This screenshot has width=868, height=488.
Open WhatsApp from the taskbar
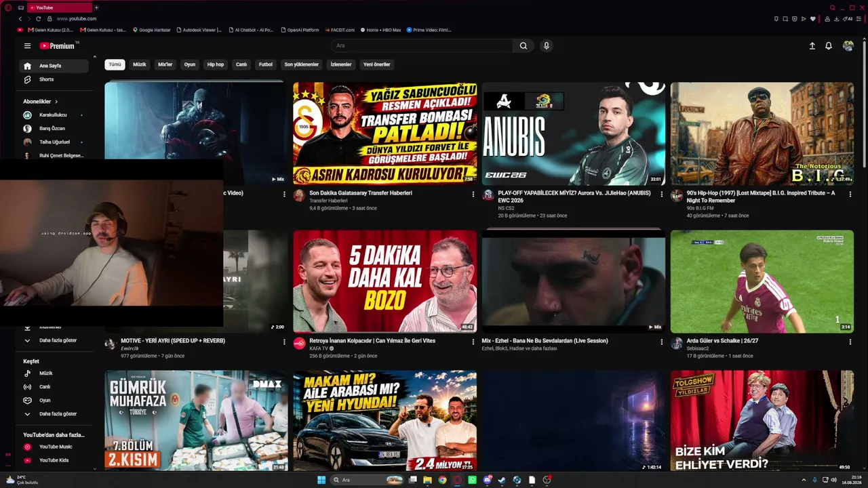(x=473, y=480)
